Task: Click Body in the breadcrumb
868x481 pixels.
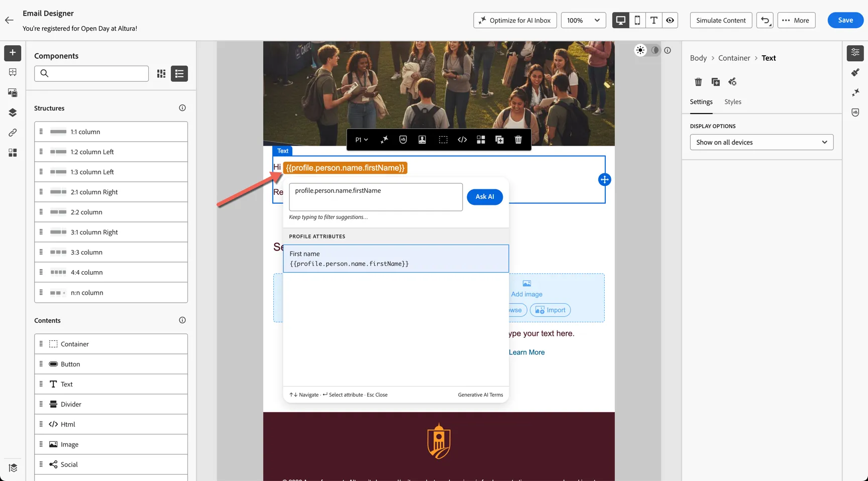Action: pos(698,58)
